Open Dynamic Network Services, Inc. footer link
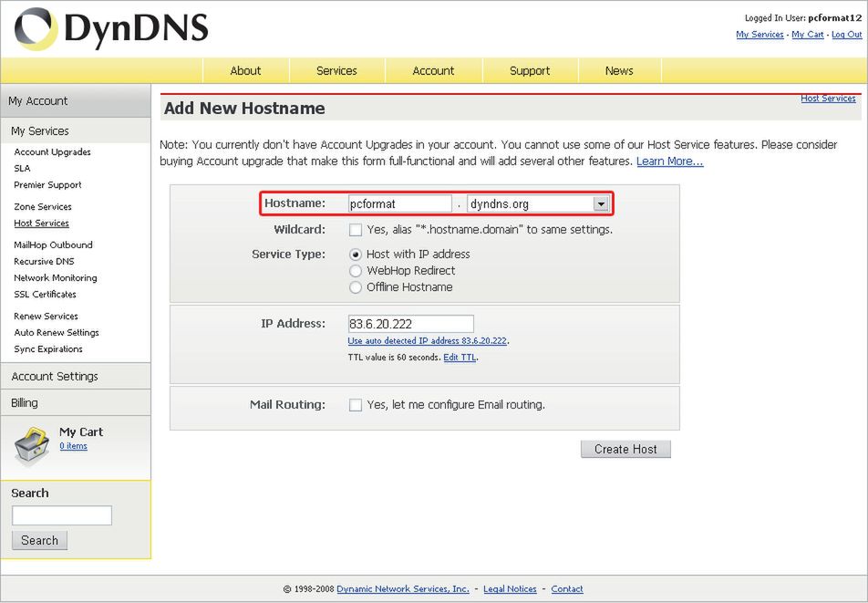 coord(402,589)
